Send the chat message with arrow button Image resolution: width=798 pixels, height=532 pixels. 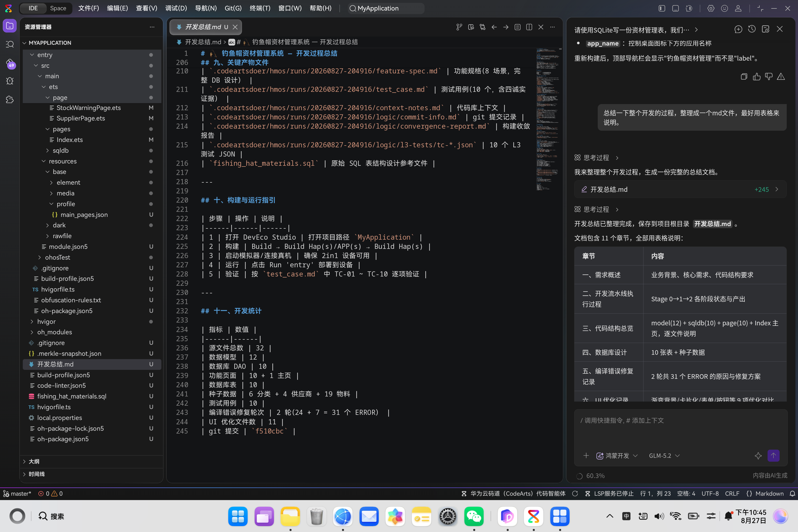pyautogui.click(x=773, y=456)
